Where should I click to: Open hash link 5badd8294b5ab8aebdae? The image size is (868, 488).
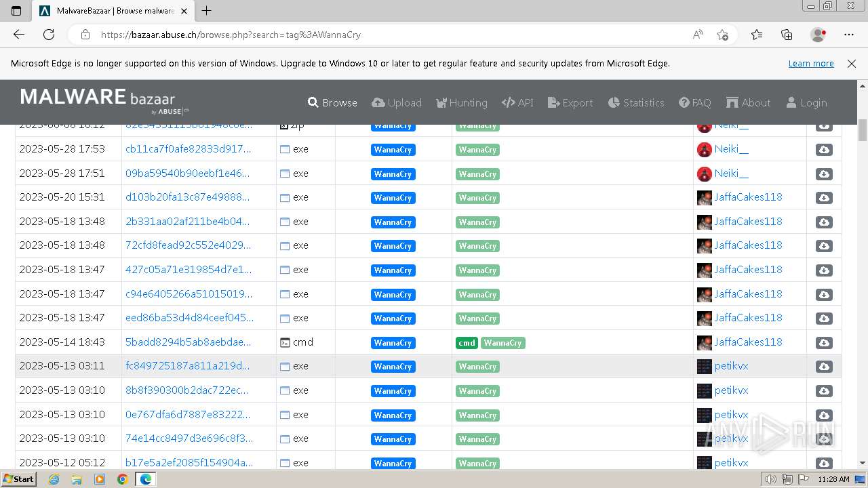[x=188, y=342]
